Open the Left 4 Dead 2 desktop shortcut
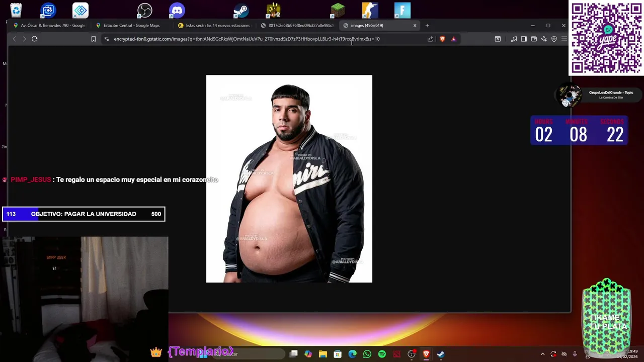 click(x=273, y=10)
